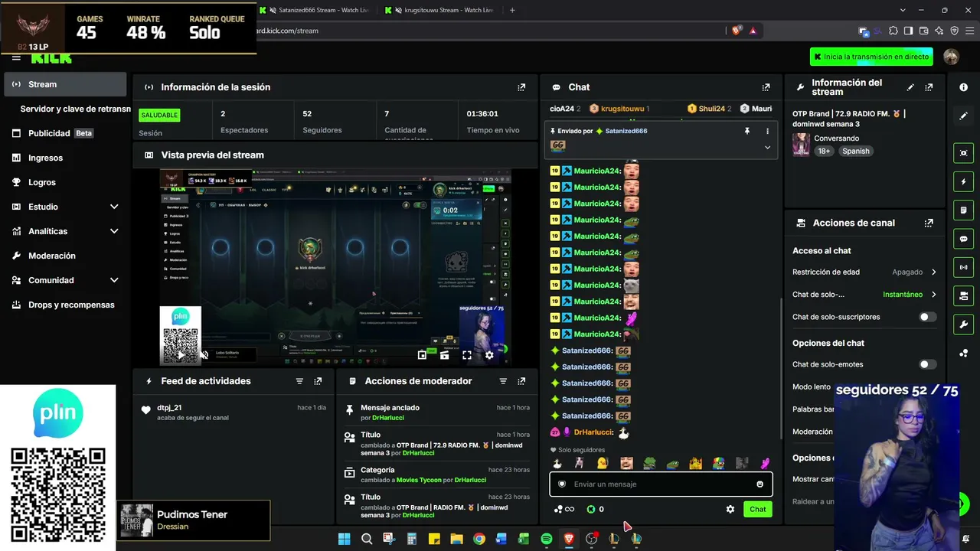Open Spotify from the taskbar
This screenshot has width=980, height=551.
point(547,539)
